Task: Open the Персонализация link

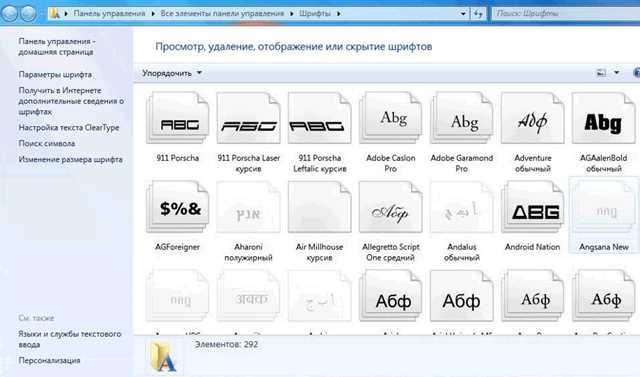Action: coord(49,360)
